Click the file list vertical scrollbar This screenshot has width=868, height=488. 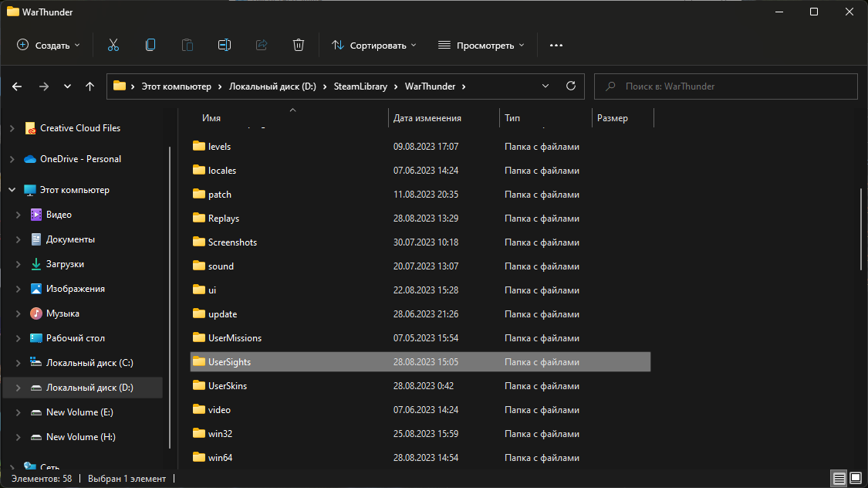[861, 229]
